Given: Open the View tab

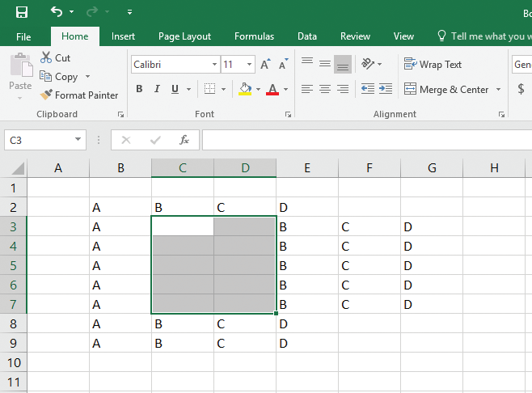Looking at the screenshot, I should [x=403, y=36].
